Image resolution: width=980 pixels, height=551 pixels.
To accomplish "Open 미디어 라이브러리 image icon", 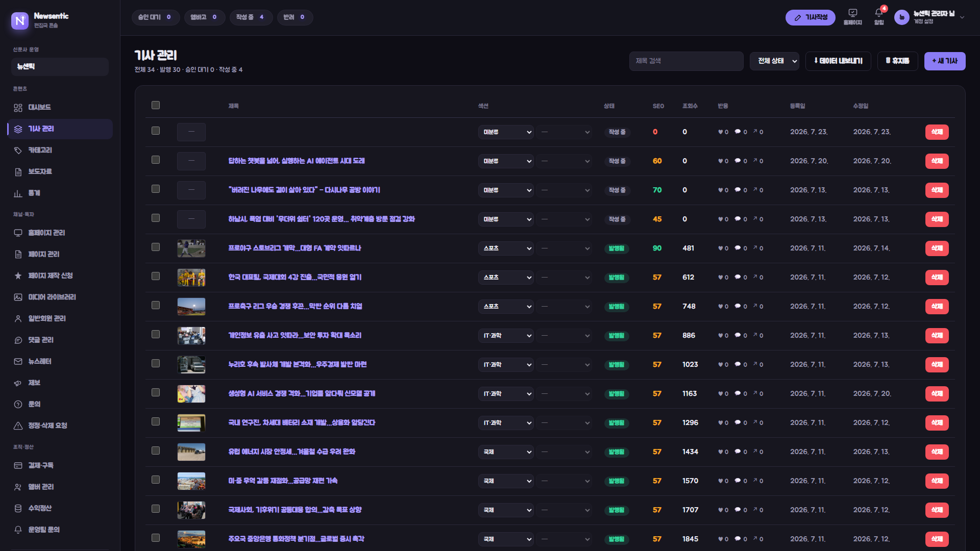I will (18, 297).
